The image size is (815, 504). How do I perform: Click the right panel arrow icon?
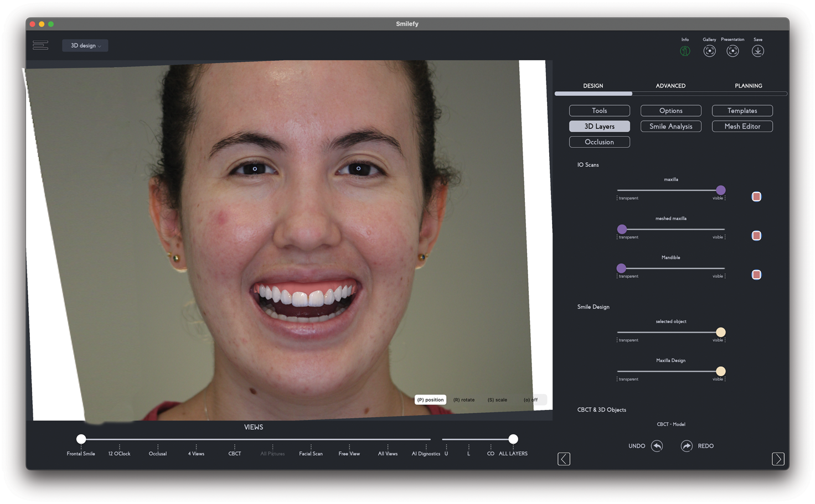click(x=778, y=459)
